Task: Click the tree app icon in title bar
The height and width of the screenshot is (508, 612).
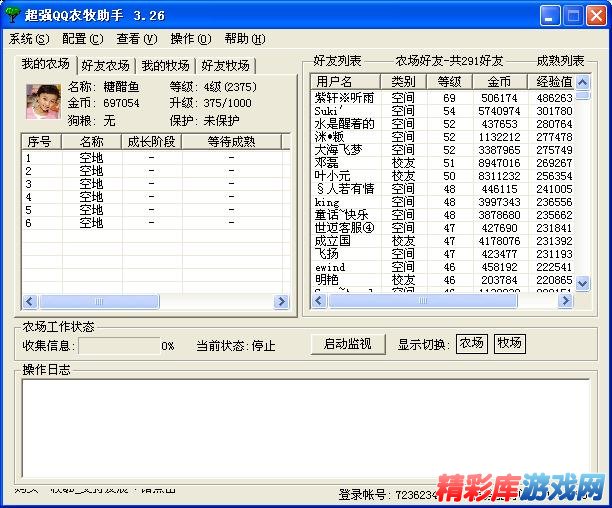Action: pos(12,15)
